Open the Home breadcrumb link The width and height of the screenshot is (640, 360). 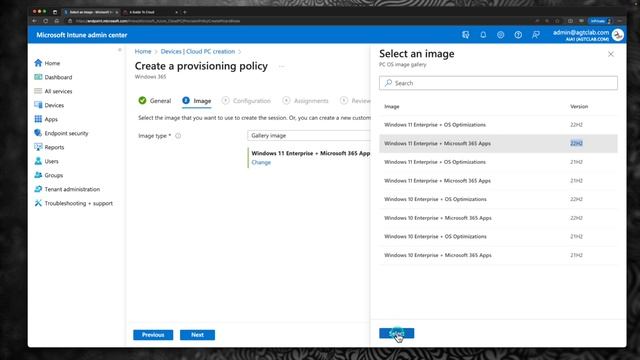click(143, 51)
